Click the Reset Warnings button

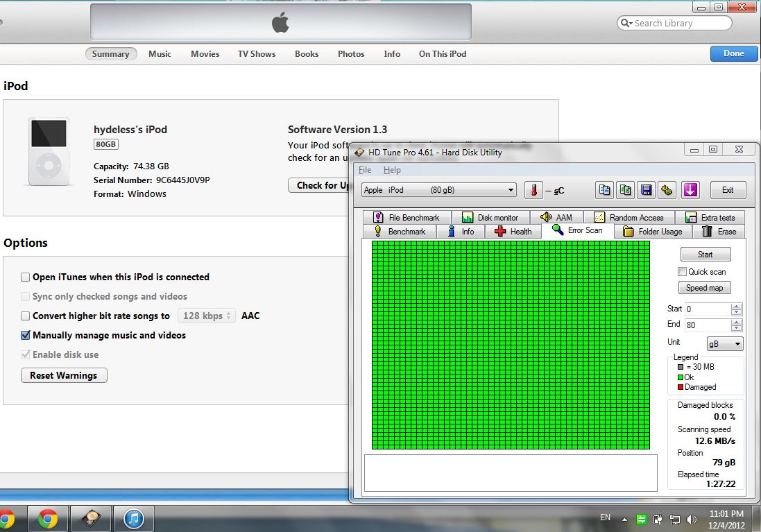coord(64,375)
